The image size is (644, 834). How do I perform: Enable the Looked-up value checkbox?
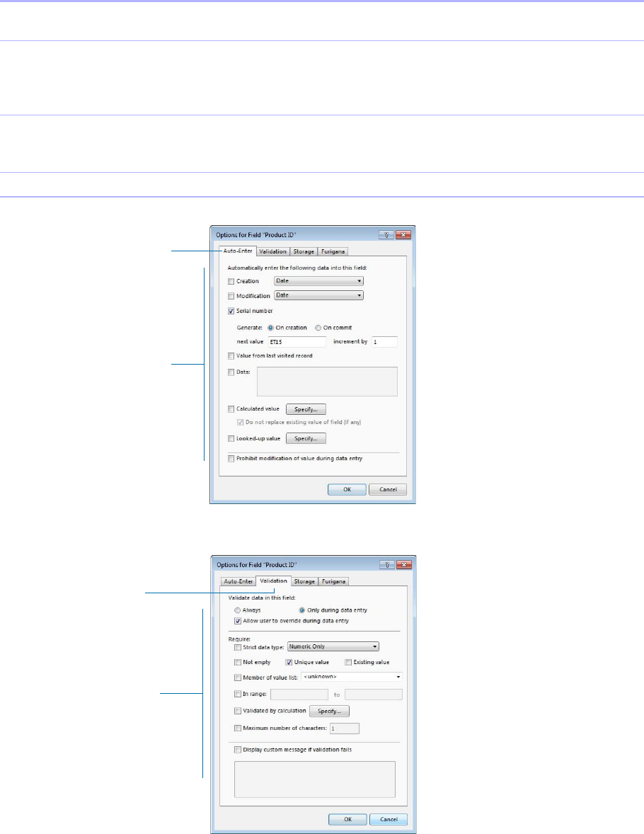tap(231, 439)
